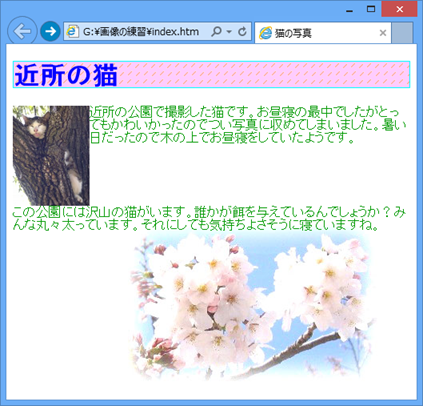Minimize the browser window

click(x=349, y=10)
